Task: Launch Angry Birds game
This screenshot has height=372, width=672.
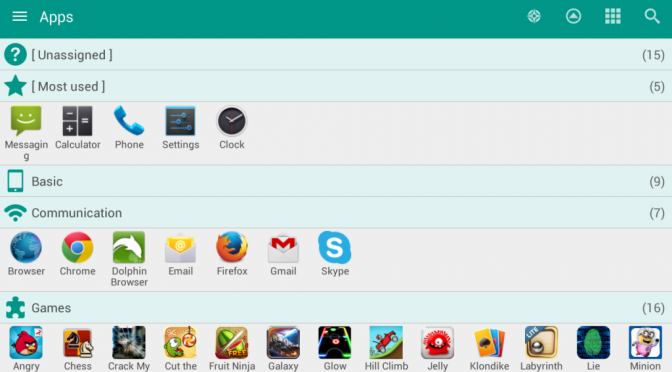Action: 26,348
